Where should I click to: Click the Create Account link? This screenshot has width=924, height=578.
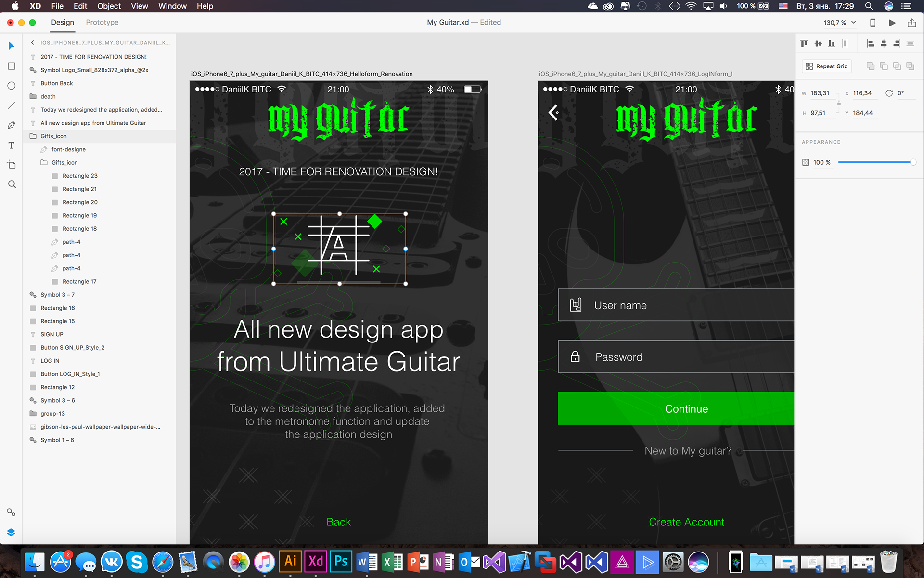686,522
